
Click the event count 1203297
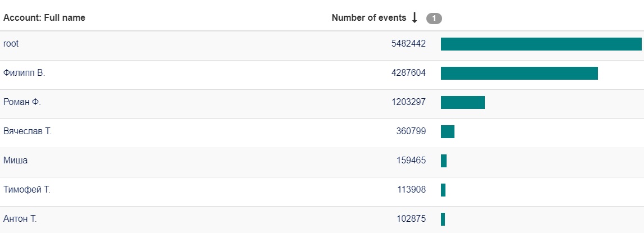pos(409,102)
